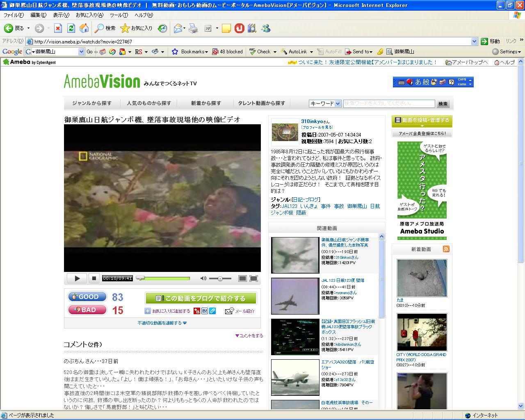Click the IME help question mark icon
The image size is (525, 420).
(451, 82)
